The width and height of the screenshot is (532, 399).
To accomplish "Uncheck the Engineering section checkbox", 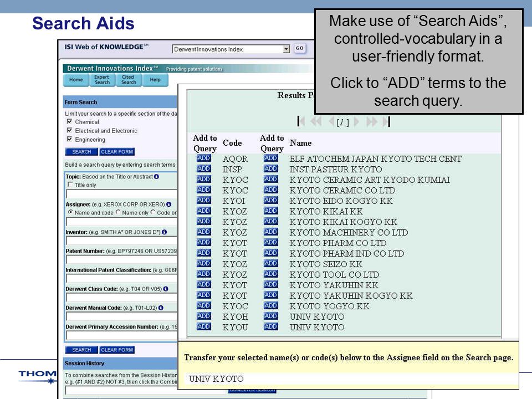I will [70, 139].
